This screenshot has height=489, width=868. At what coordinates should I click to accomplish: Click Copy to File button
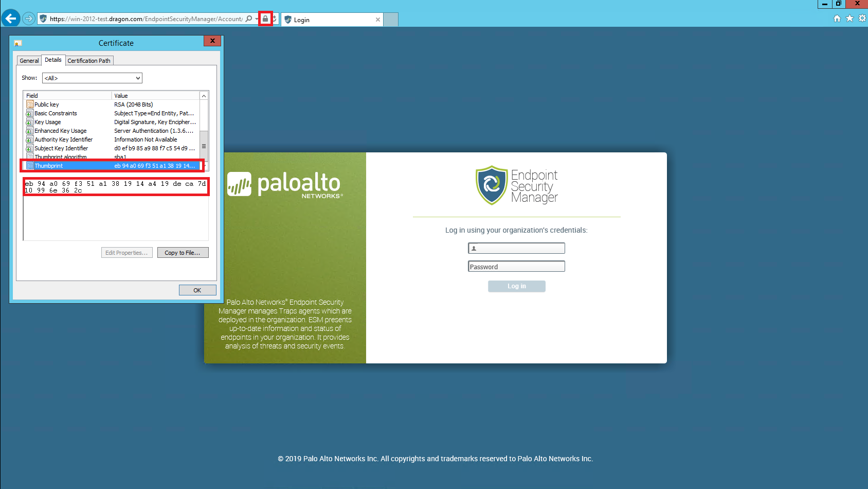coord(183,253)
